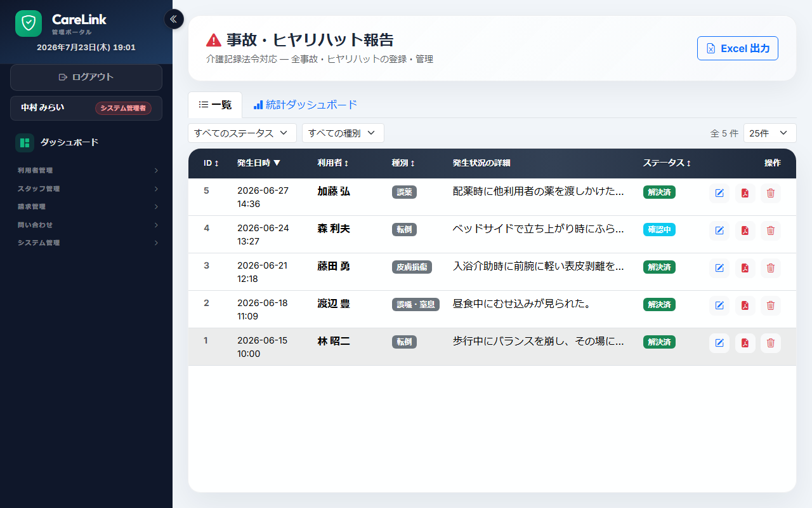Export PDF for 藤田 勇 report
The width and height of the screenshot is (812, 508).
[745, 268]
